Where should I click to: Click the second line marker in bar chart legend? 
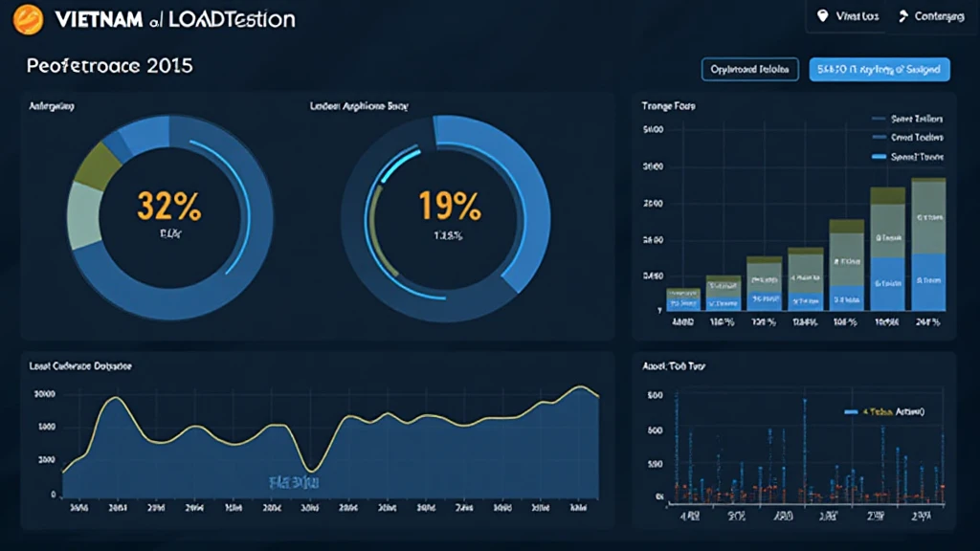[x=878, y=137]
